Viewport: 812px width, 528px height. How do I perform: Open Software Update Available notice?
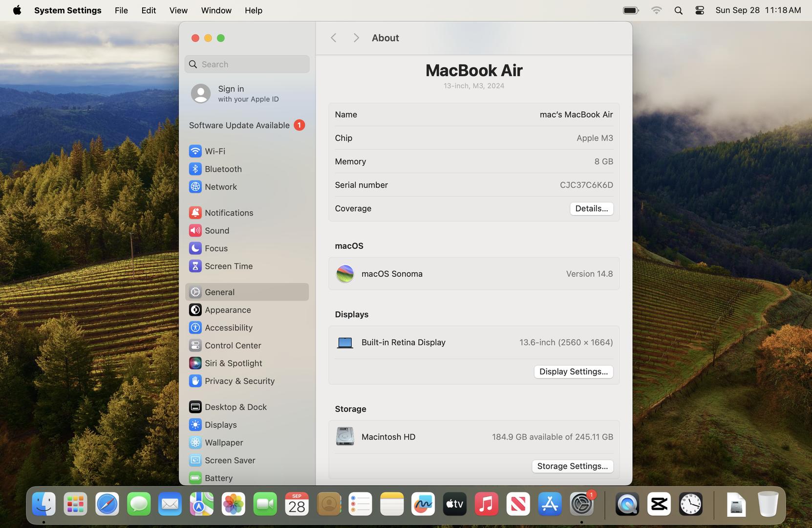(x=247, y=125)
